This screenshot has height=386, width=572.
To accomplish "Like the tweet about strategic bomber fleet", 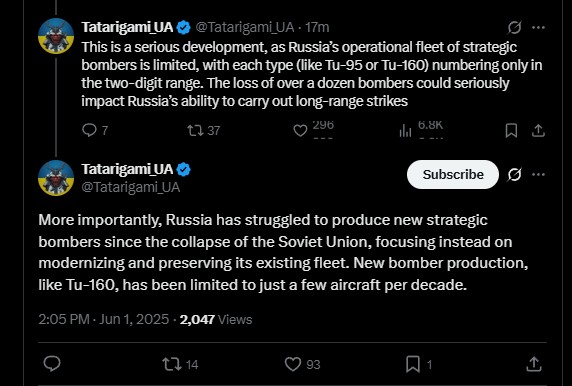I will tap(313, 130).
